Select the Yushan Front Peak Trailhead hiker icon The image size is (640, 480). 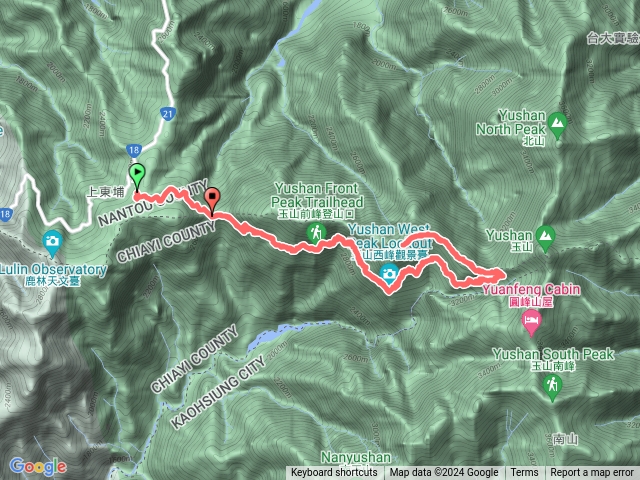pyautogui.click(x=316, y=233)
